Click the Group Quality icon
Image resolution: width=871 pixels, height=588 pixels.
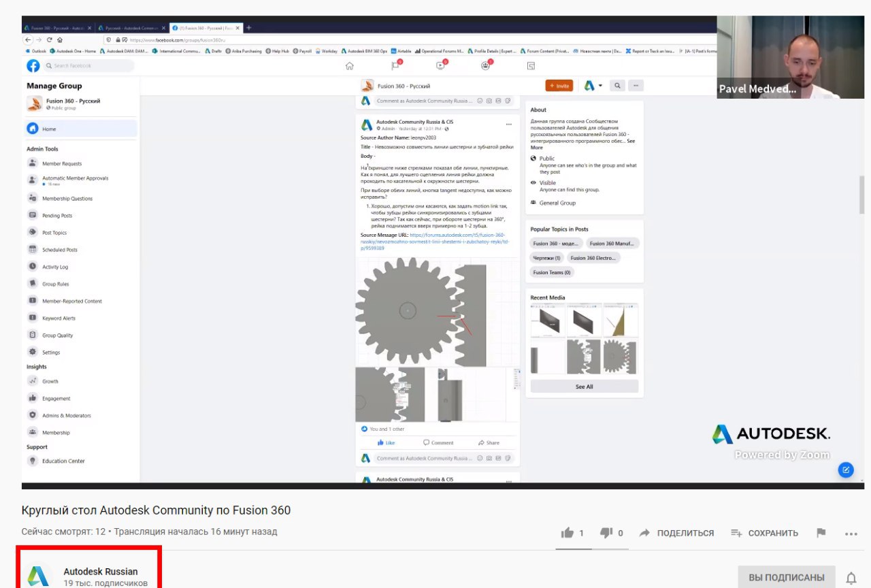click(32, 335)
